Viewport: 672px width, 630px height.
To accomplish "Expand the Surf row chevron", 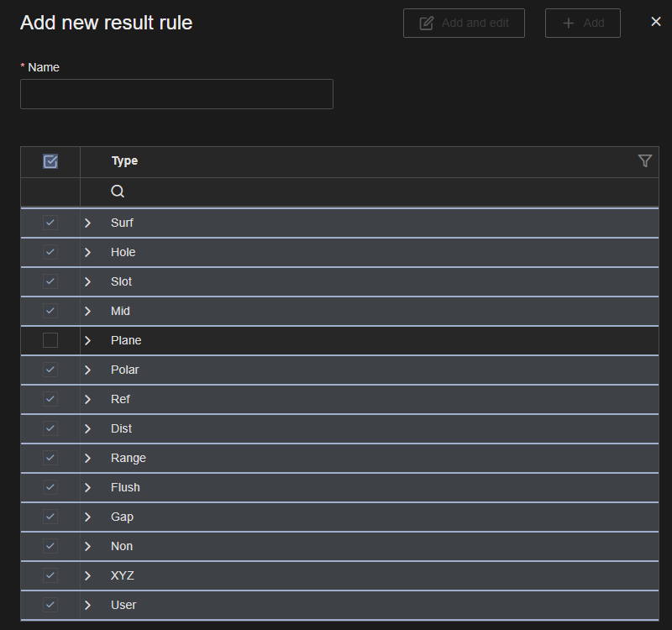I will pyautogui.click(x=87, y=223).
